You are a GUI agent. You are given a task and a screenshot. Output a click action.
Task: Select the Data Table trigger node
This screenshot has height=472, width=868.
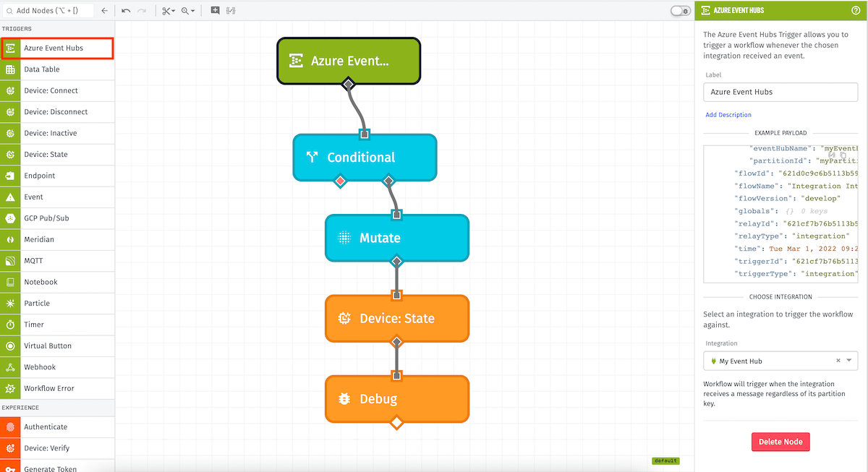[57, 69]
